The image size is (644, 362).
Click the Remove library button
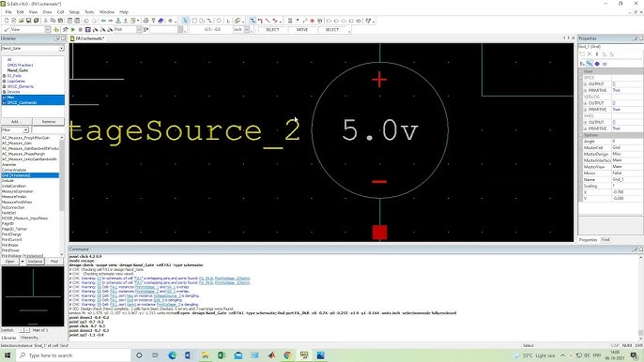click(49, 122)
